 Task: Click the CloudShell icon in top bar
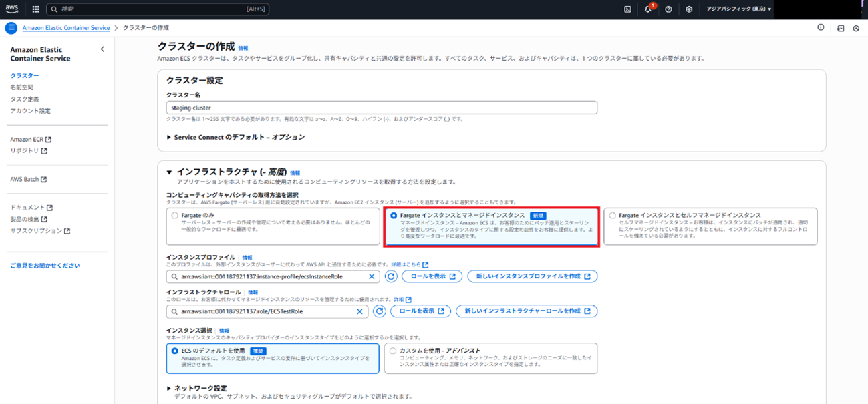pos(627,9)
